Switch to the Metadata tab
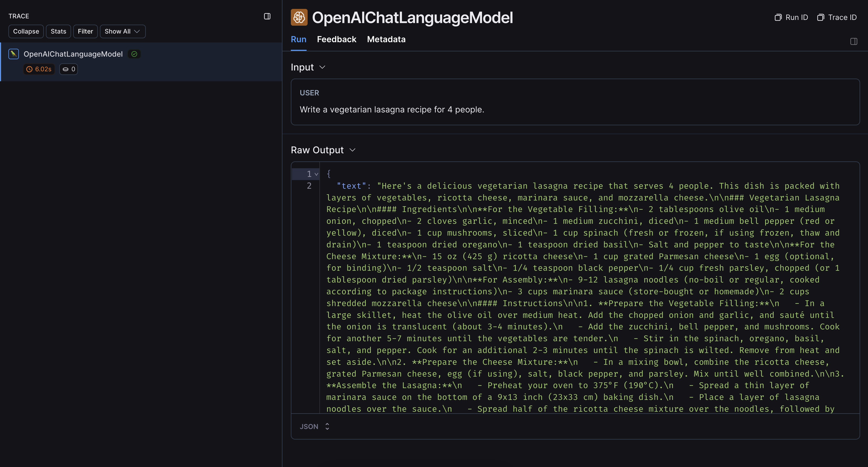The image size is (868, 467). click(x=386, y=39)
